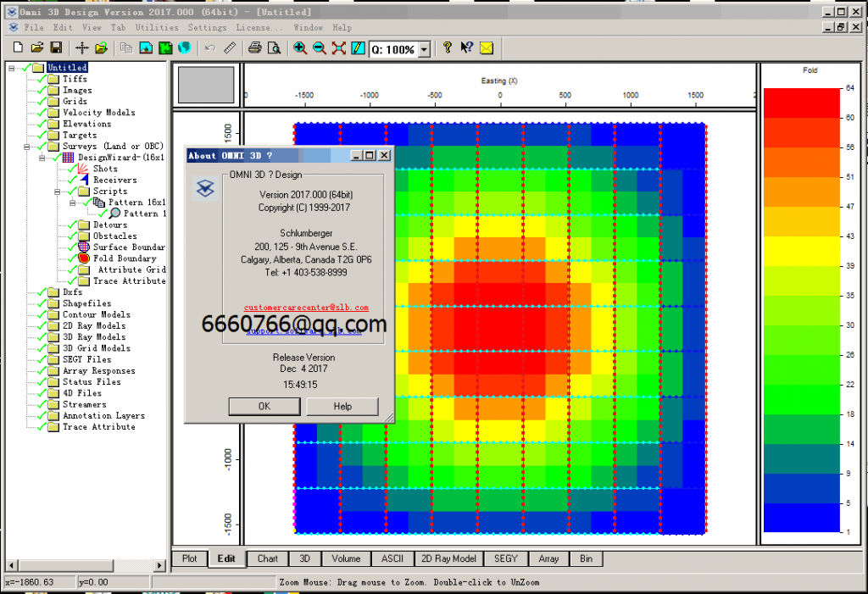Click the New document toolbar icon
Screen dimensions: 868x594
tap(18, 47)
